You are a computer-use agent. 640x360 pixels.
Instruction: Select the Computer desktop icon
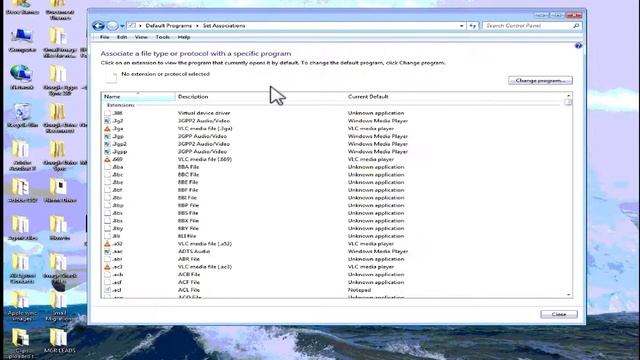coord(22,40)
